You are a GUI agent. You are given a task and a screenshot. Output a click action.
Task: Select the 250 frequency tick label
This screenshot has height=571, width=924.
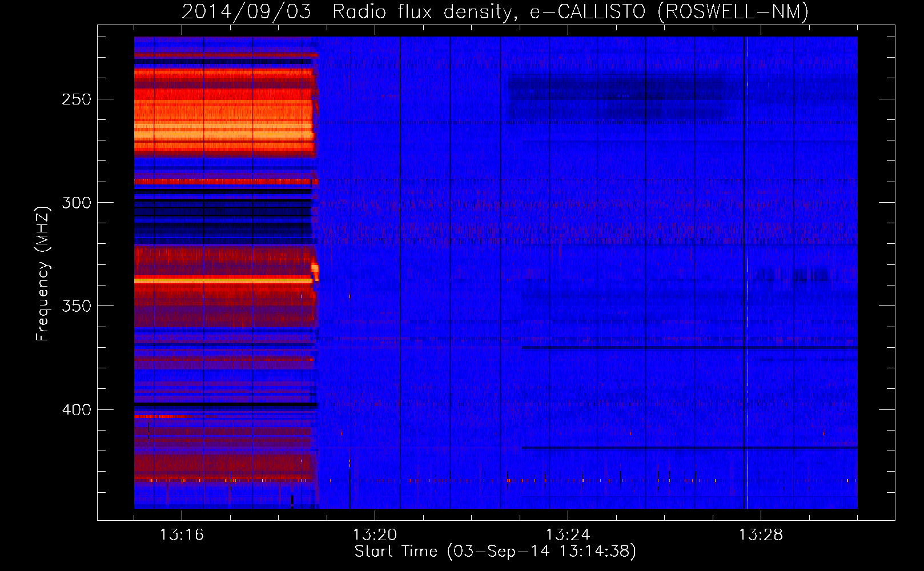tap(77, 99)
